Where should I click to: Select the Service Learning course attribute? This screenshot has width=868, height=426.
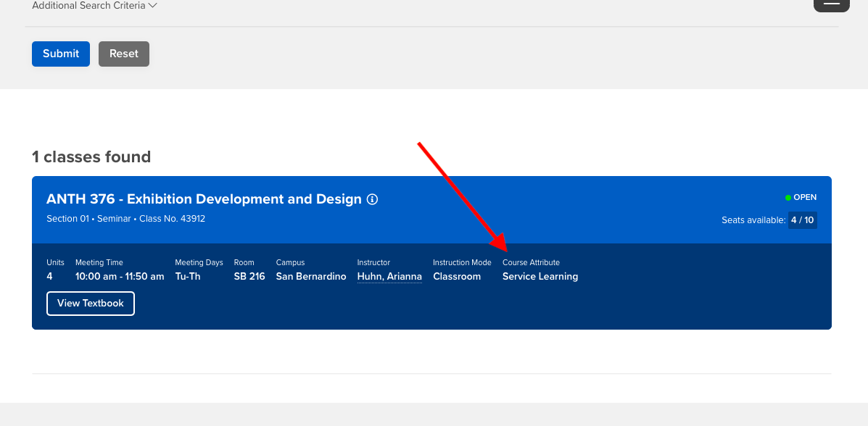point(540,277)
